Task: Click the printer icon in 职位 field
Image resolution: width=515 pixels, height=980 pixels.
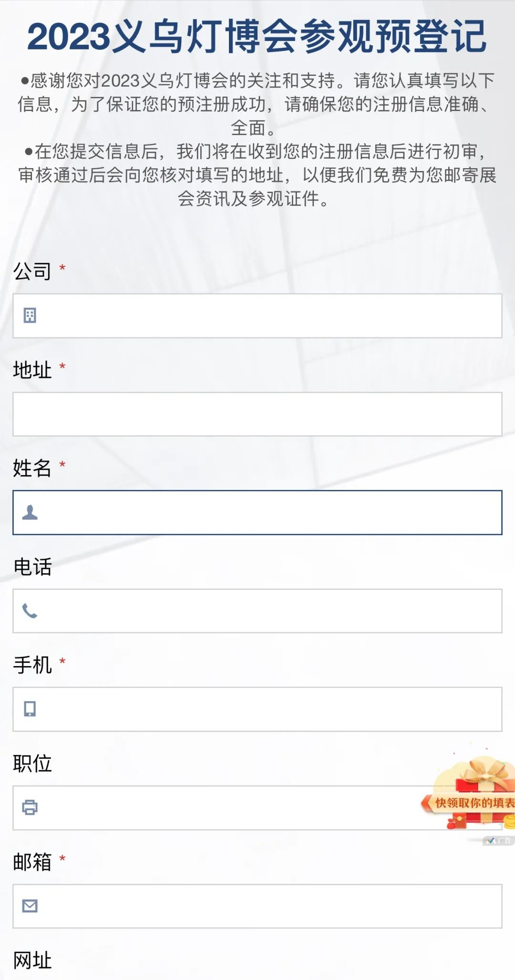Action: tap(30, 808)
